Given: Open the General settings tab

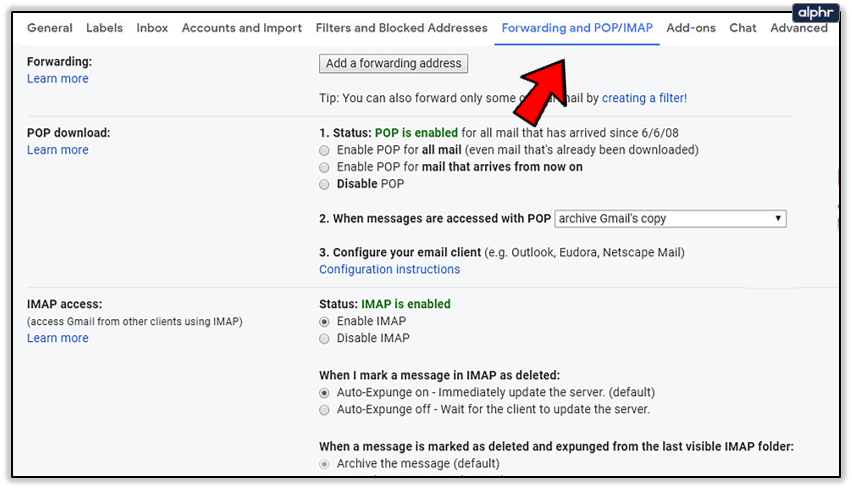Looking at the screenshot, I should [x=49, y=28].
